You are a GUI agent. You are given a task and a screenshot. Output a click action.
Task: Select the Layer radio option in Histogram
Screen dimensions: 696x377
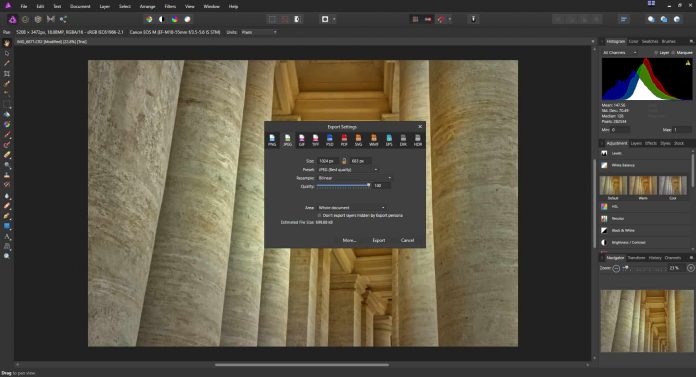(656, 52)
